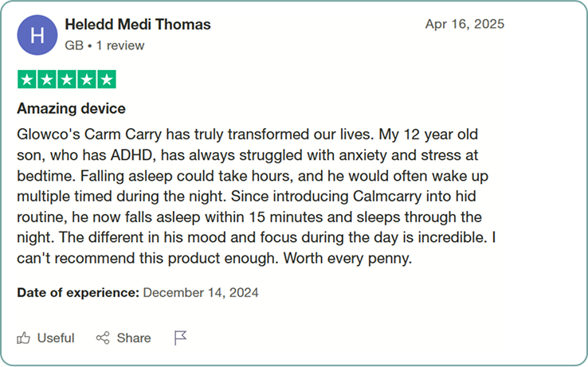Flag this review with the flag icon
Screen dimensions: 588x367
[x=180, y=338]
